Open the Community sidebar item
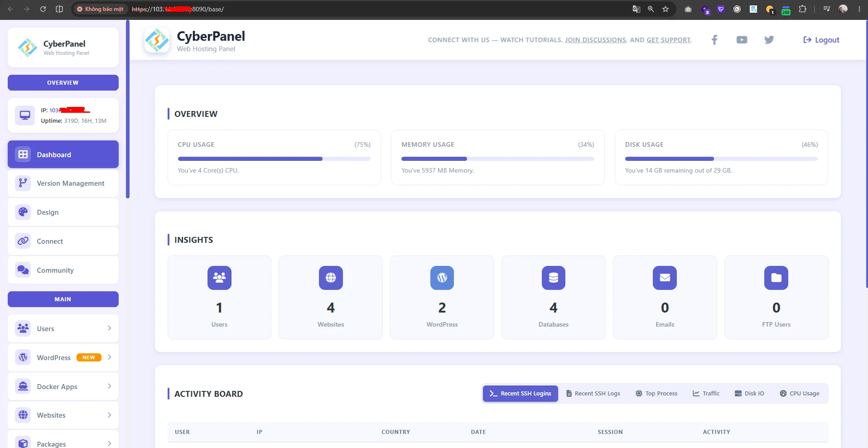The image size is (868, 448). click(63, 270)
